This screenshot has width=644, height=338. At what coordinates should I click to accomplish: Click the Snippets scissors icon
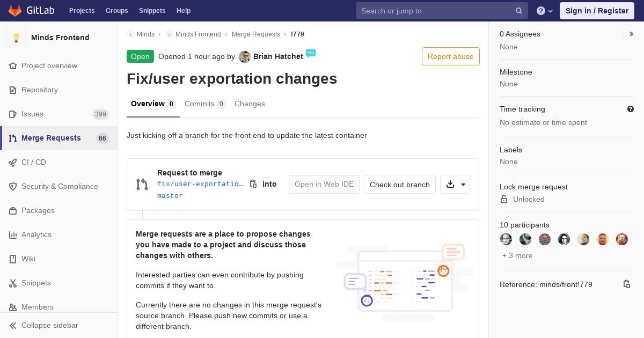(x=13, y=283)
